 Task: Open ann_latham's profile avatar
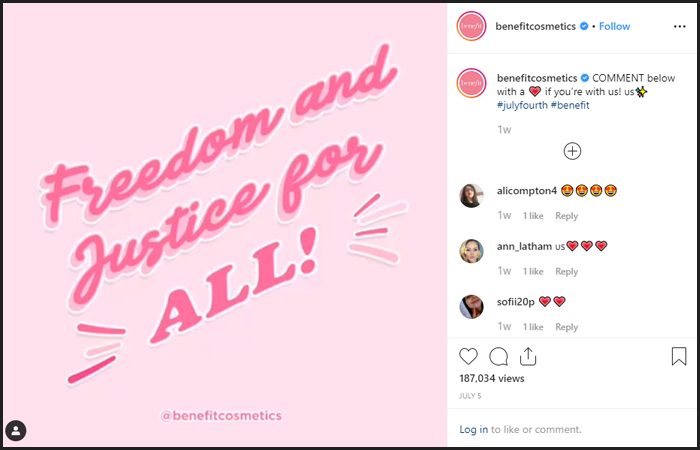[471, 251]
